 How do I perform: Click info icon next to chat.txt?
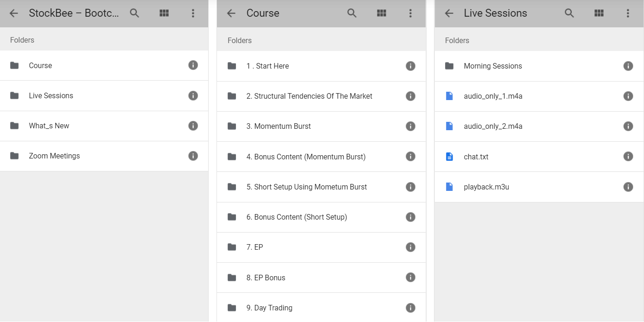coord(628,157)
